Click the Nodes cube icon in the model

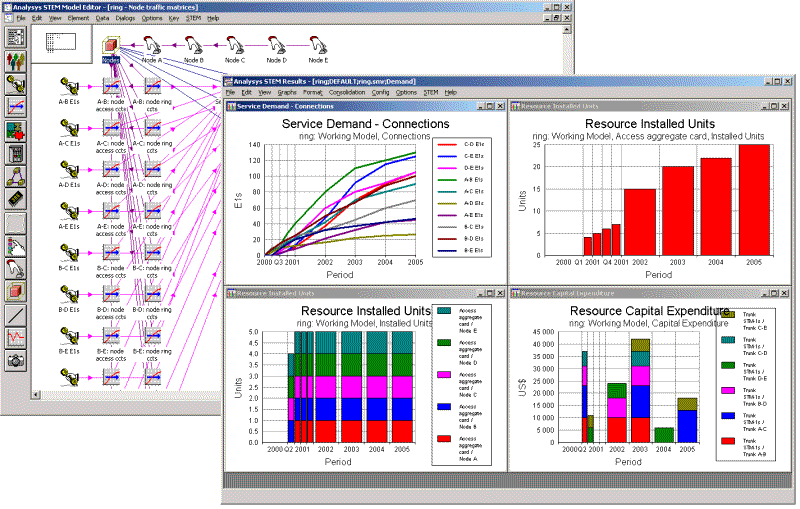tap(110, 46)
